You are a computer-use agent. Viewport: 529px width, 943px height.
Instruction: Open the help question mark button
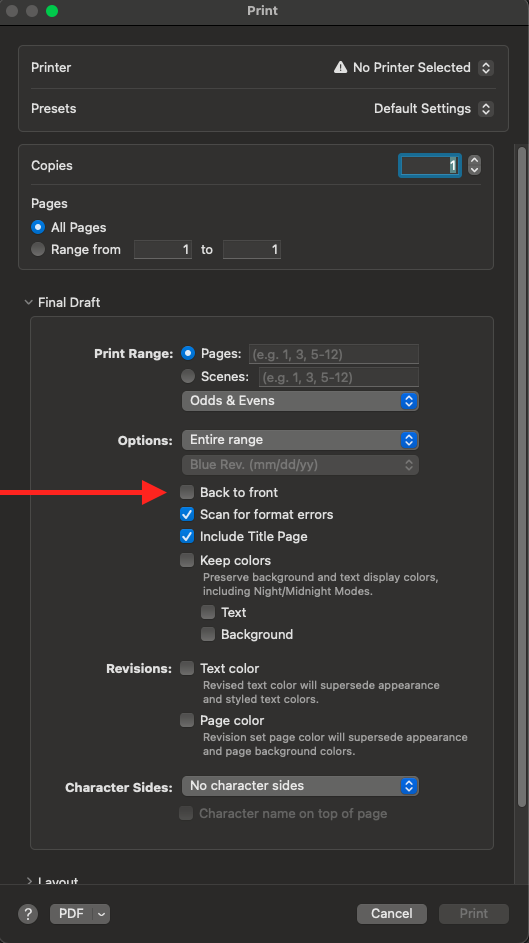(x=28, y=914)
